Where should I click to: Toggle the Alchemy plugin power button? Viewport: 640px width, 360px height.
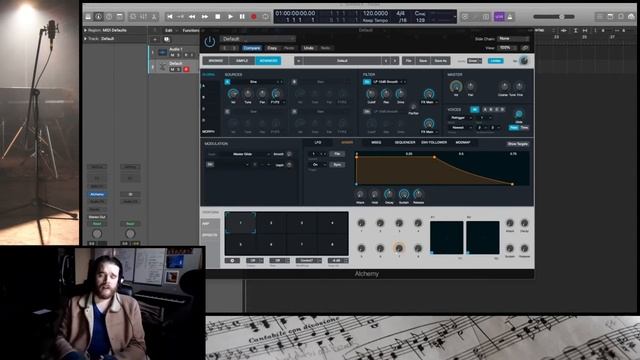(x=210, y=42)
